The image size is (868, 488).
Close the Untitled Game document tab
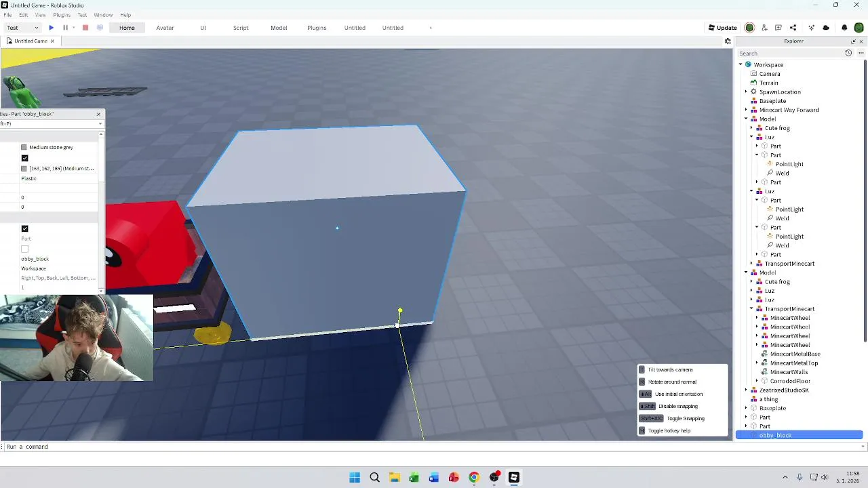click(52, 41)
